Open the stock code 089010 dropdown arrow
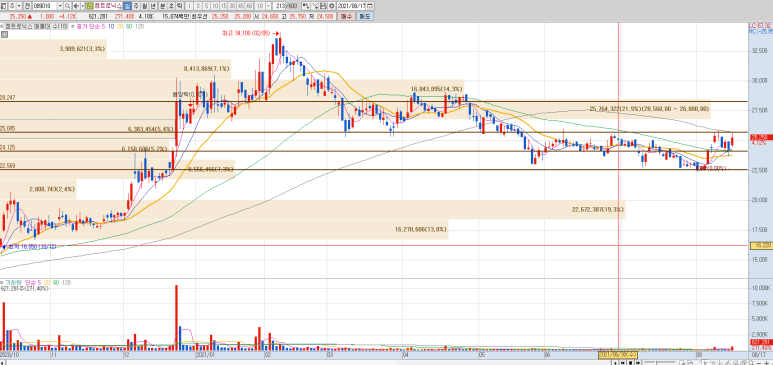 point(60,6)
